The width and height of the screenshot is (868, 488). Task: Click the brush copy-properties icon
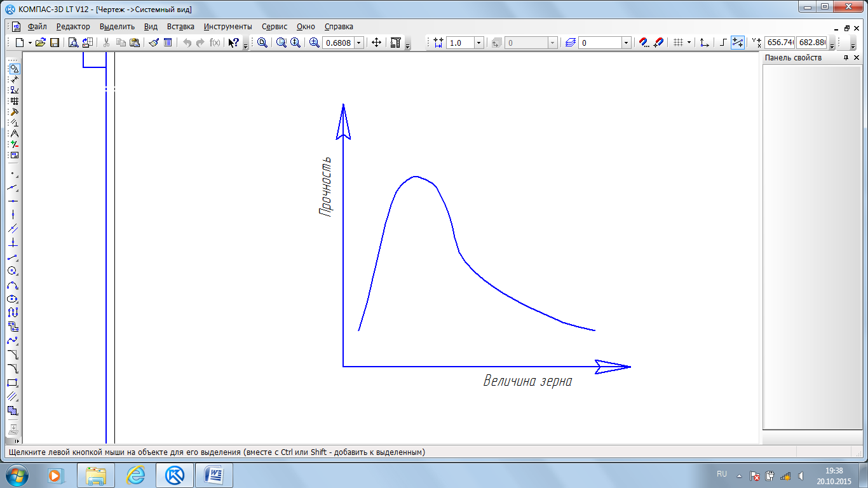pyautogui.click(x=154, y=43)
